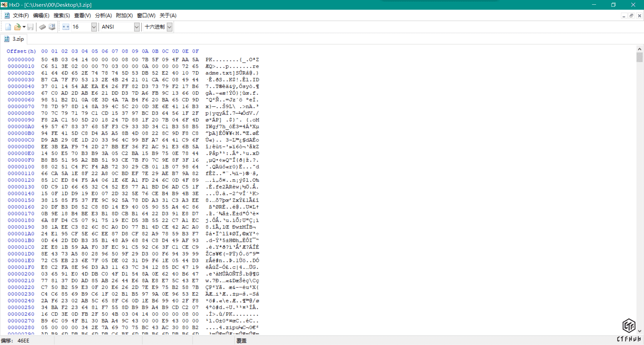The height and width of the screenshot is (345, 644).
Task: Expand the recent files arrow beside Open
Action: pyautogui.click(x=24, y=27)
